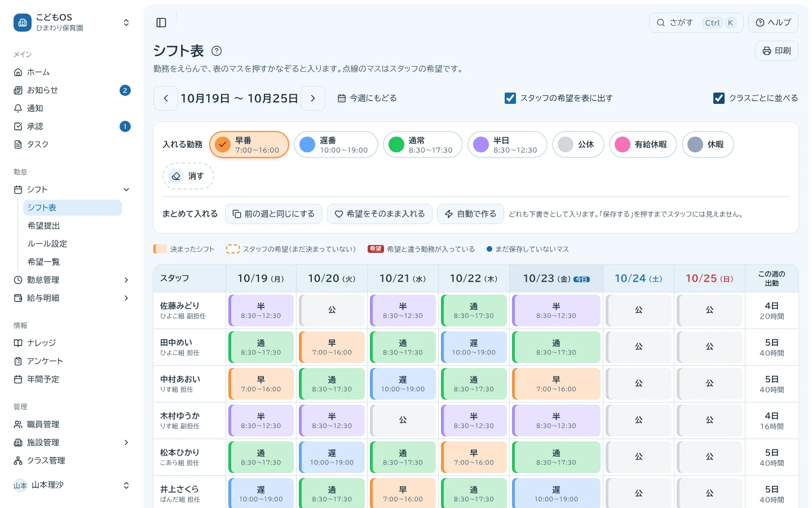Image resolution: width=812 pixels, height=508 pixels.
Task: Click the 職員管理 people icon
Action: point(18,424)
